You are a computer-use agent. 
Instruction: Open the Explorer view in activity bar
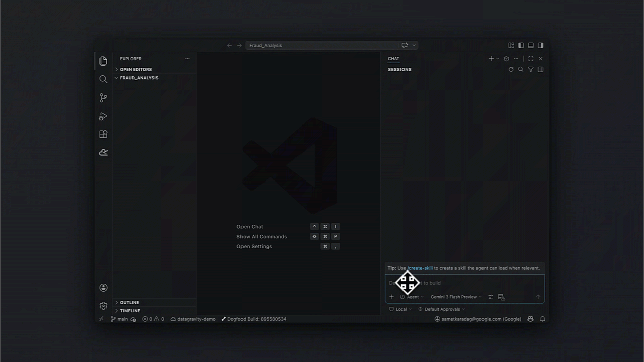(x=103, y=61)
